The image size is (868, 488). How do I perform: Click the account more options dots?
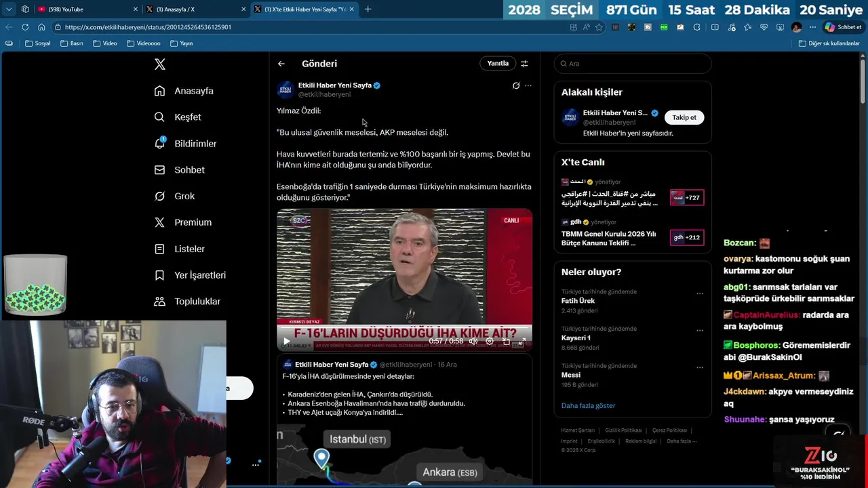[x=256, y=464]
